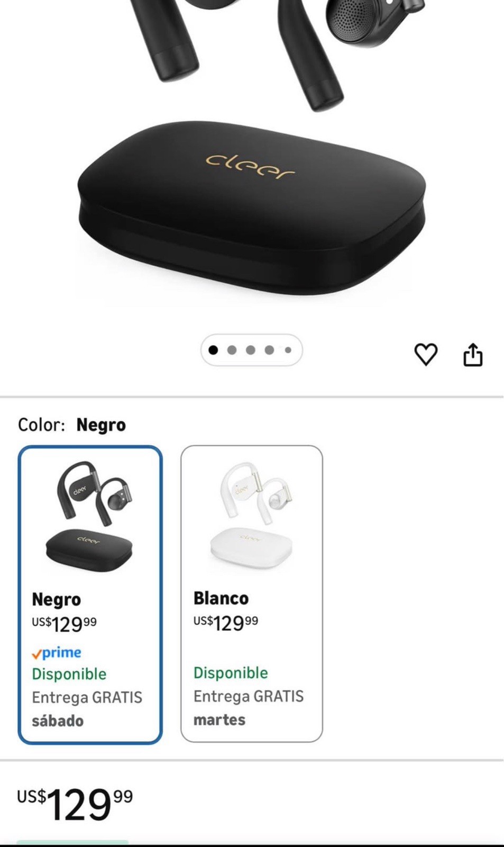504x847 pixels.
Task: Tap the 'Entrega GRATIS sábado' text
Action: click(x=87, y=709)
